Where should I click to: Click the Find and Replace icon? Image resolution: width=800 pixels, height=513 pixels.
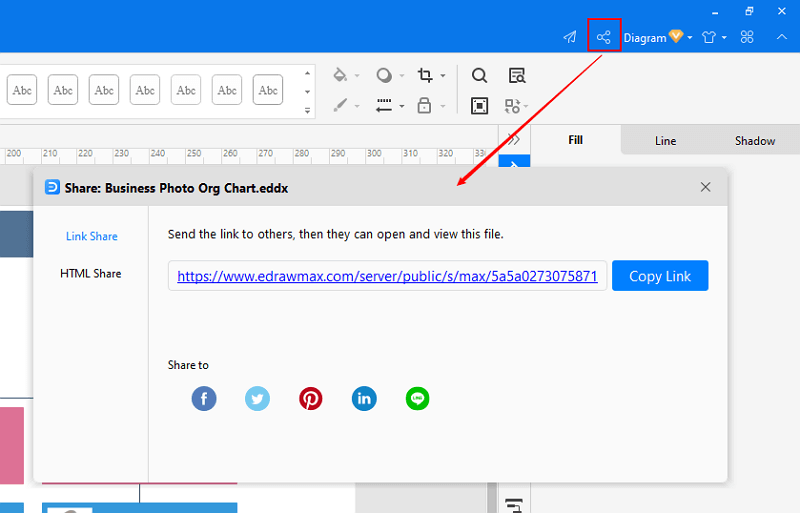[x=517, y=76]
